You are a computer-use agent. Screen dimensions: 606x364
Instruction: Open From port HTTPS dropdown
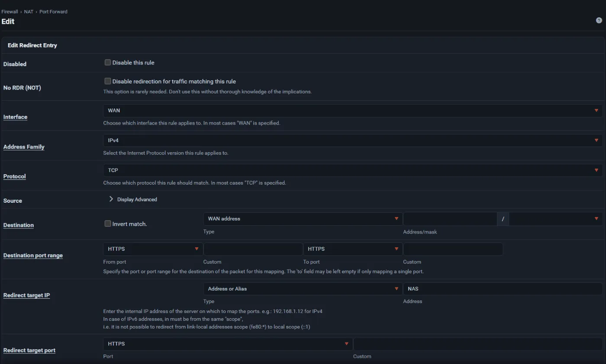pyautogui.click(x=153, y=249)
